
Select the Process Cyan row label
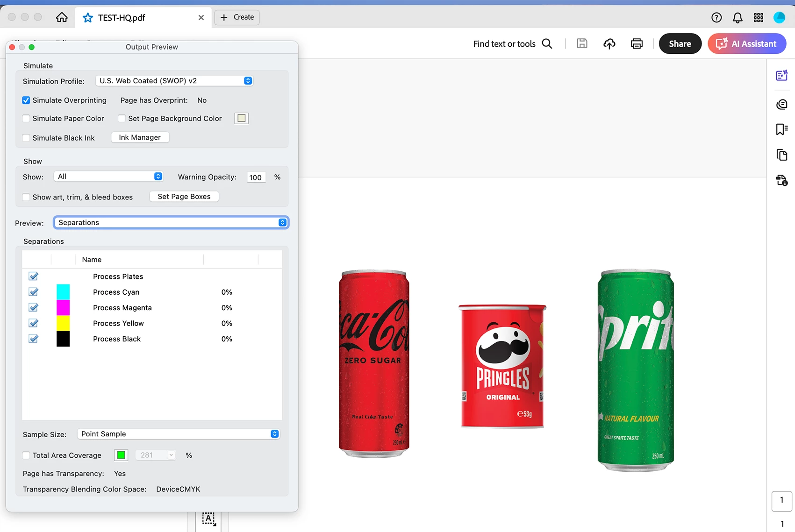coord(116,292)
